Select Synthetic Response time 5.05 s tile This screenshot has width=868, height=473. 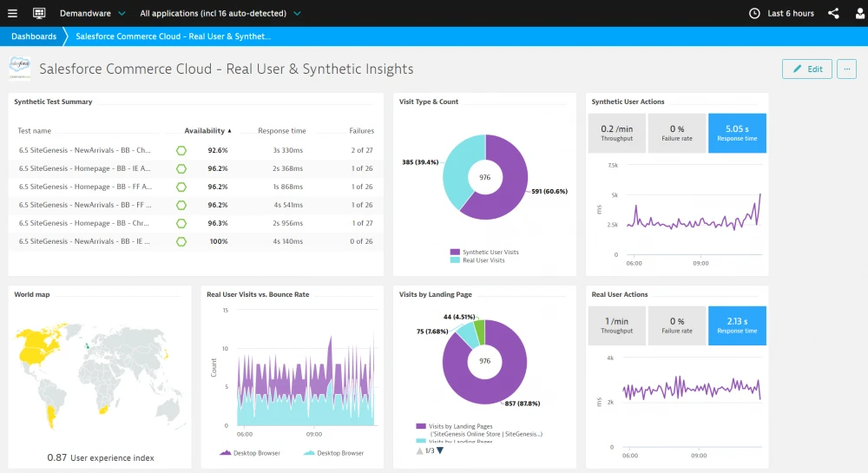pos(737,133)
